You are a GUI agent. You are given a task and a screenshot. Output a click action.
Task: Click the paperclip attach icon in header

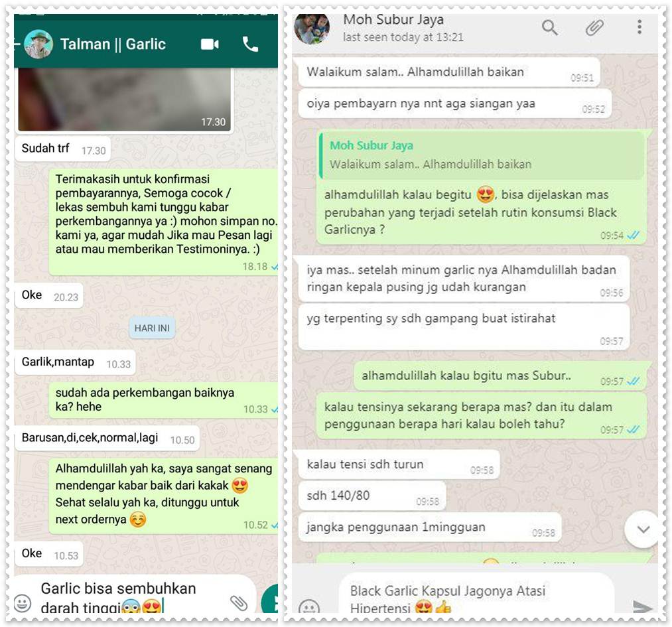[x=595, y=27]
